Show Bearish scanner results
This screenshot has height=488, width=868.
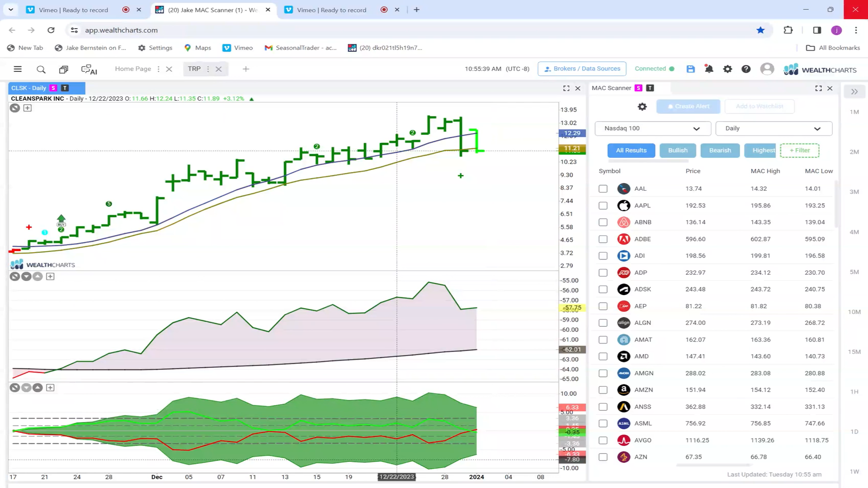(720, 150)
